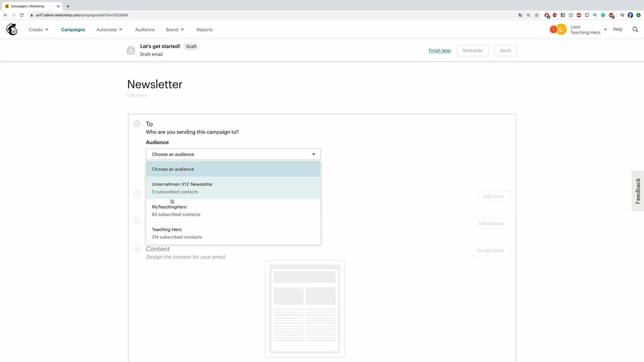The height and width of the screenshot is (362, 644).
Task: Open the Campaigns menu tab
Action: point(73,29)
